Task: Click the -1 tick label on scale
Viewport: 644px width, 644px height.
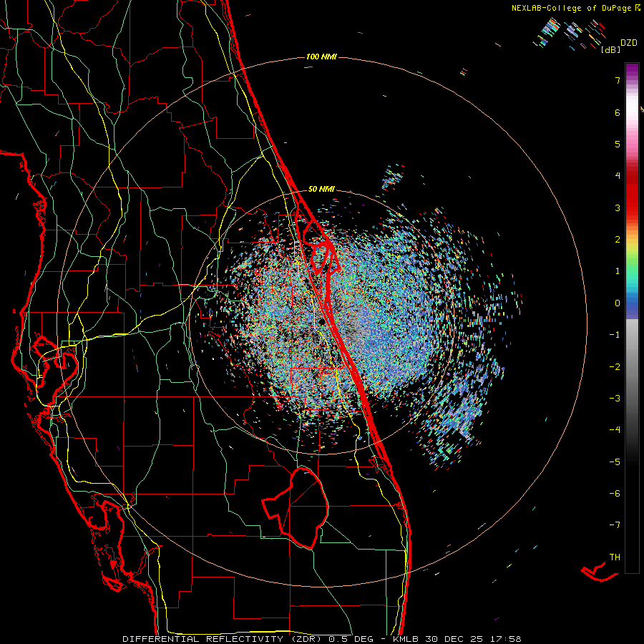Action: 615,335
